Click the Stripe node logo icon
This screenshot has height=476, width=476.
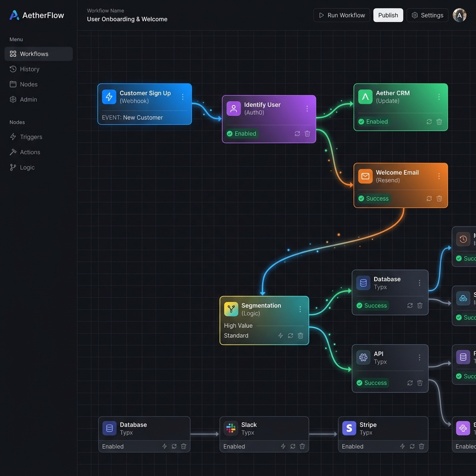click(349, 428)
